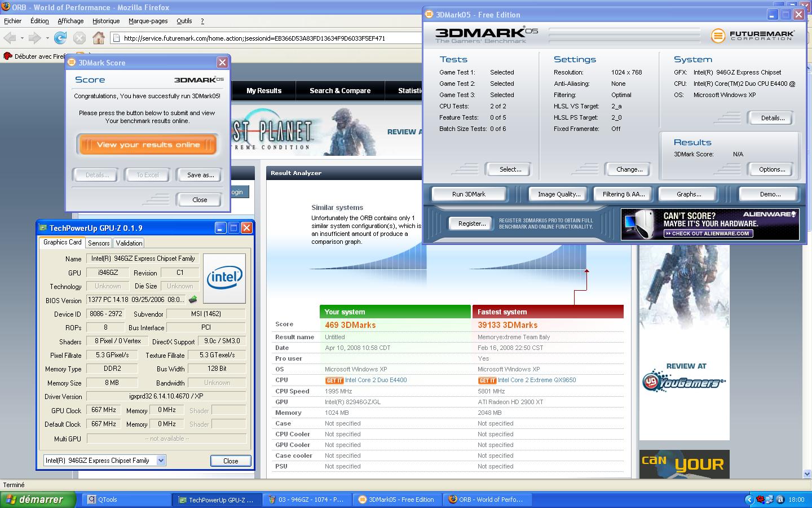
Task: Open Édition menu
Action: (x=39, y=21)
